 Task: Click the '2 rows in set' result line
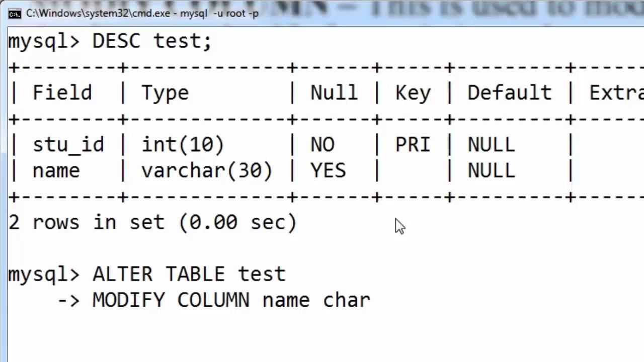152,222
